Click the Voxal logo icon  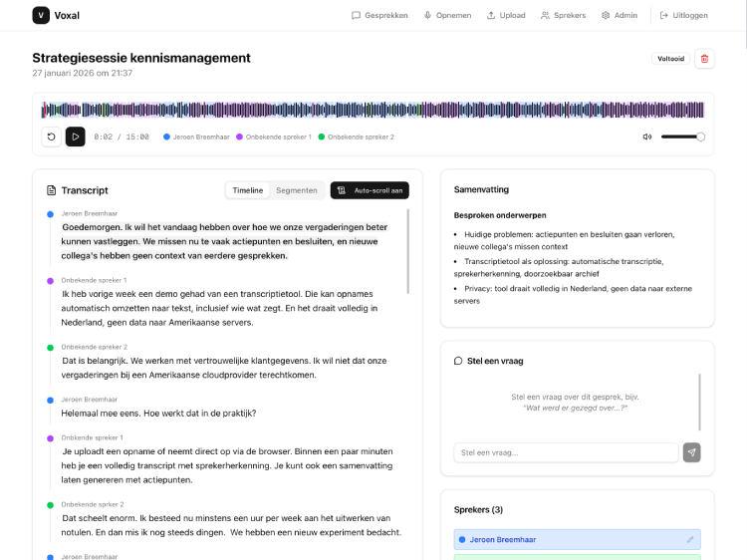[41, 15]
